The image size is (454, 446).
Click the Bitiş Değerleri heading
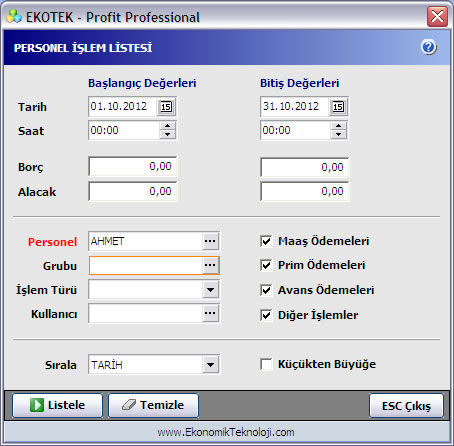[299, 83]
